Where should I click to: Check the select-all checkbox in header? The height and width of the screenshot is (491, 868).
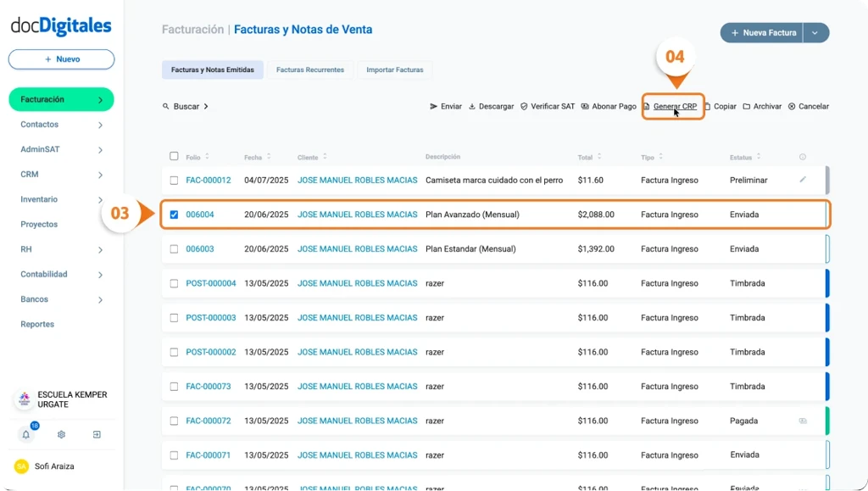(x=174, y=156)
